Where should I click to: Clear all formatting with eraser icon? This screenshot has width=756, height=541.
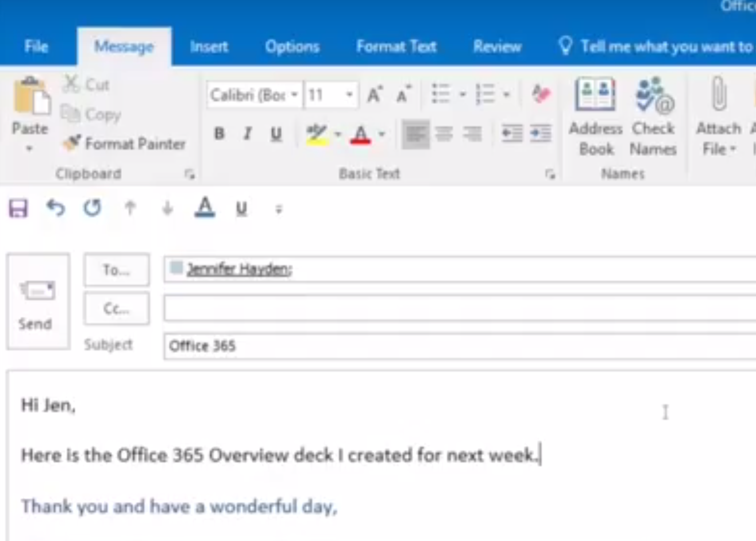[x=540, y=94]
